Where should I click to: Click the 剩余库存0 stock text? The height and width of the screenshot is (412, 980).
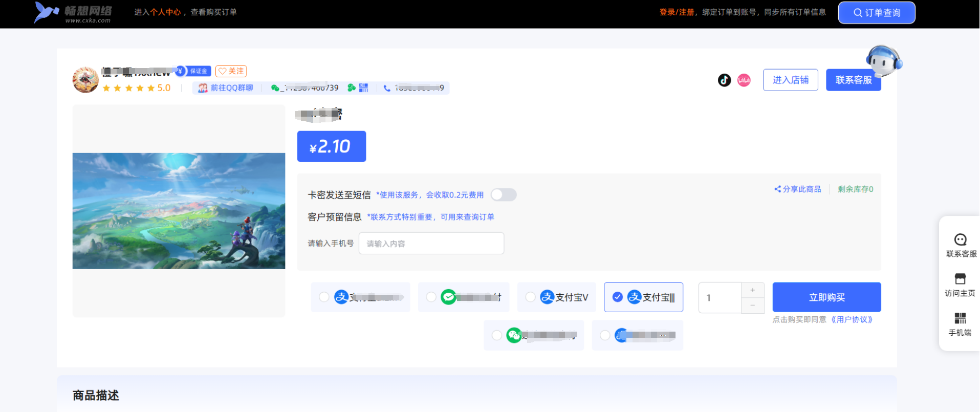click(x=855, y=189)
